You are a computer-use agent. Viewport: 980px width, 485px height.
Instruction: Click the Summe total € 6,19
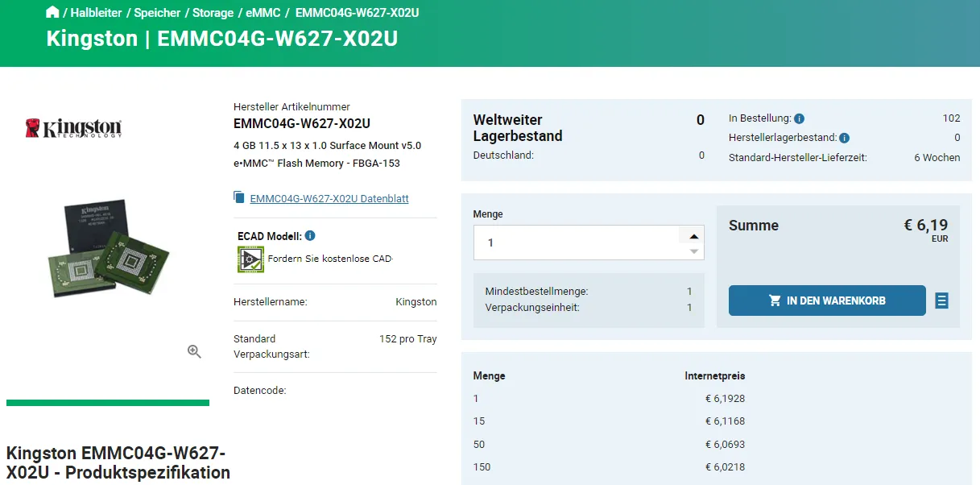point(926,226)
